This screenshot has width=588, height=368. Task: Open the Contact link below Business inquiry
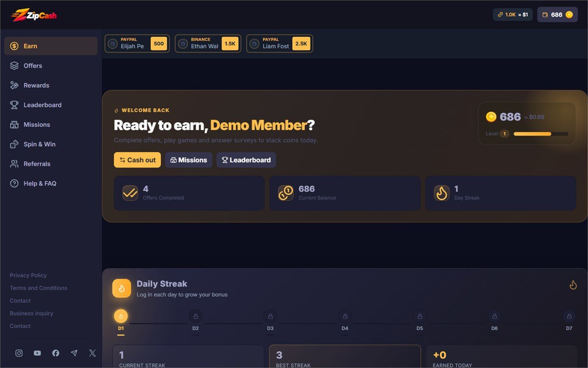(20, 326)
